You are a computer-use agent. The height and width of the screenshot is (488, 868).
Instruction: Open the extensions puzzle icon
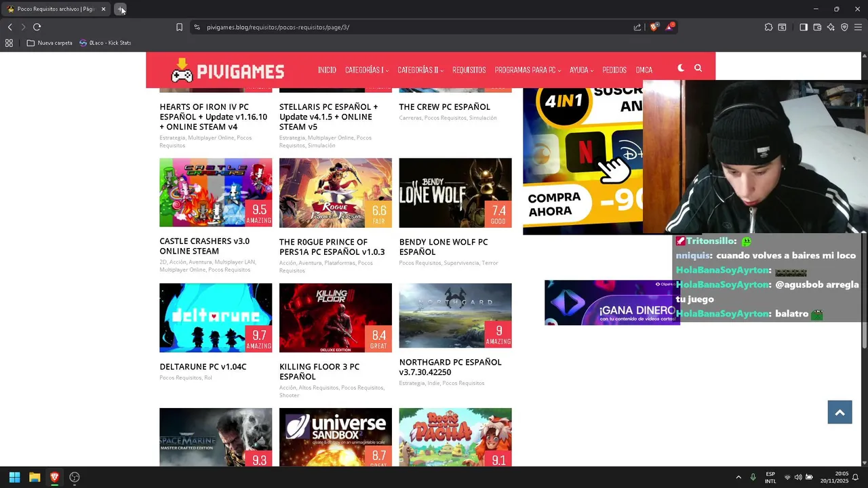pyautogui.click(x=768, y=27)
